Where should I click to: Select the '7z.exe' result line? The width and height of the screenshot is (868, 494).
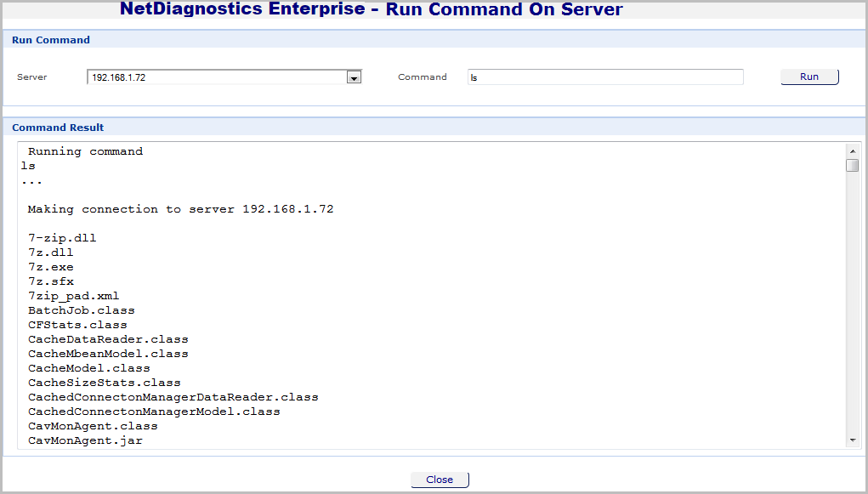(x=51, y=267)
